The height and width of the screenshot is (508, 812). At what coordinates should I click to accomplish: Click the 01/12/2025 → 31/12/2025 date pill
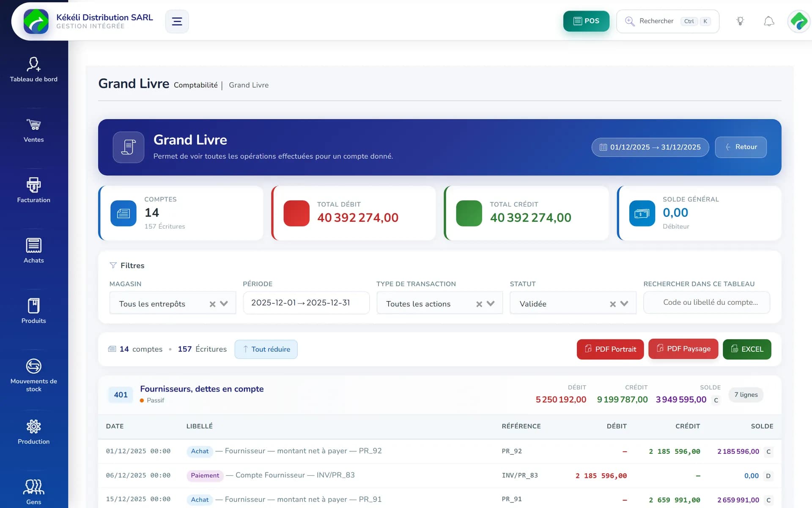[x=650, y=147]
